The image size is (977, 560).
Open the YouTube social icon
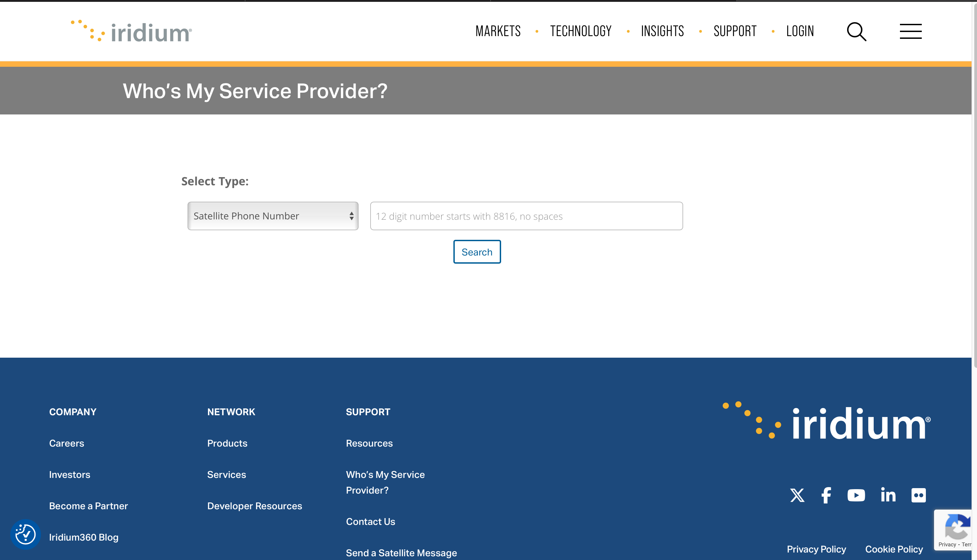coord(856,495)
